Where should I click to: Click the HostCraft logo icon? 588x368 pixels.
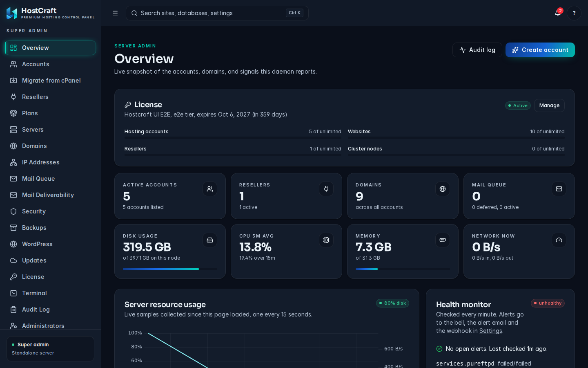pyautogui.click(x=12, y=13)
